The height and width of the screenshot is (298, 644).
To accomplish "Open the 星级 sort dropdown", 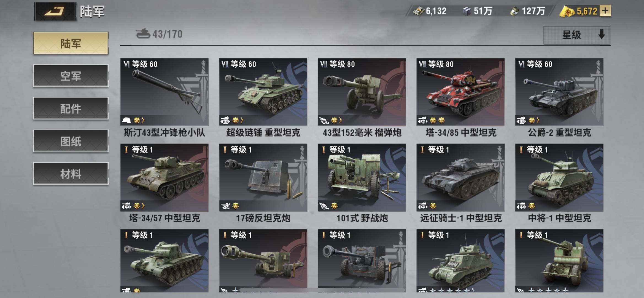I will 577,35.
